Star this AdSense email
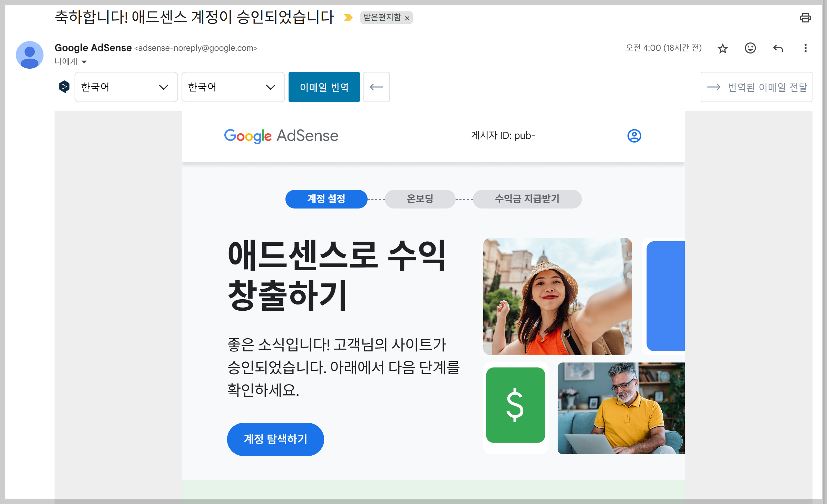The image size is (827, 504). coord(722,48)
